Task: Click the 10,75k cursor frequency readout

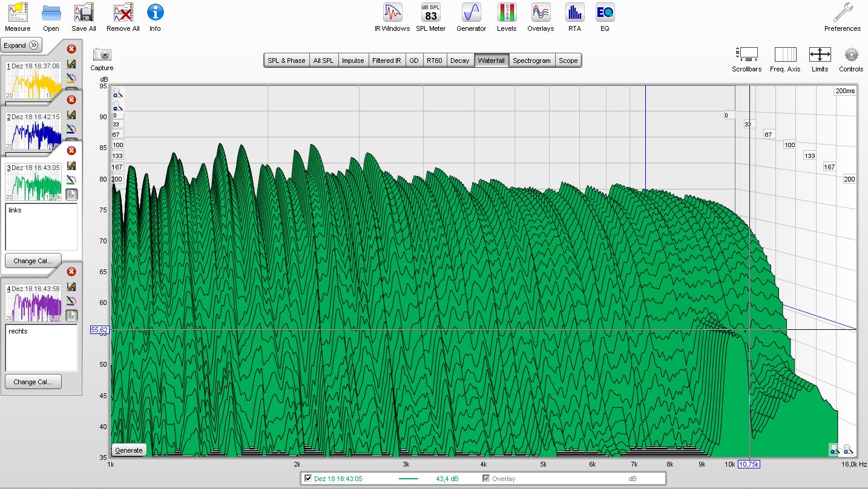Action: tap(749, 464)
